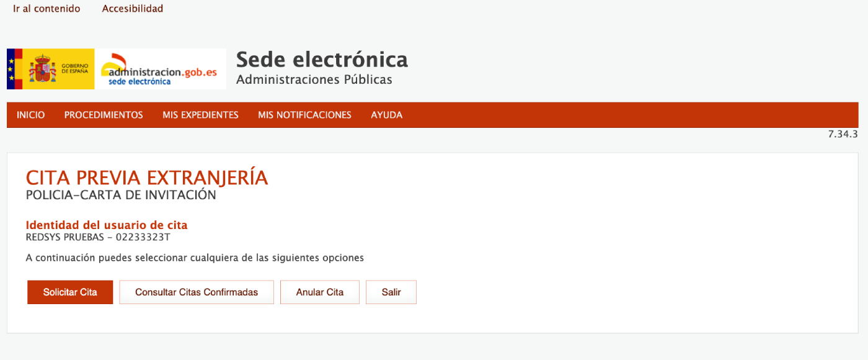Click Anular Cita to cancel an appointment
868x360 pixels.
pos(319,292)
